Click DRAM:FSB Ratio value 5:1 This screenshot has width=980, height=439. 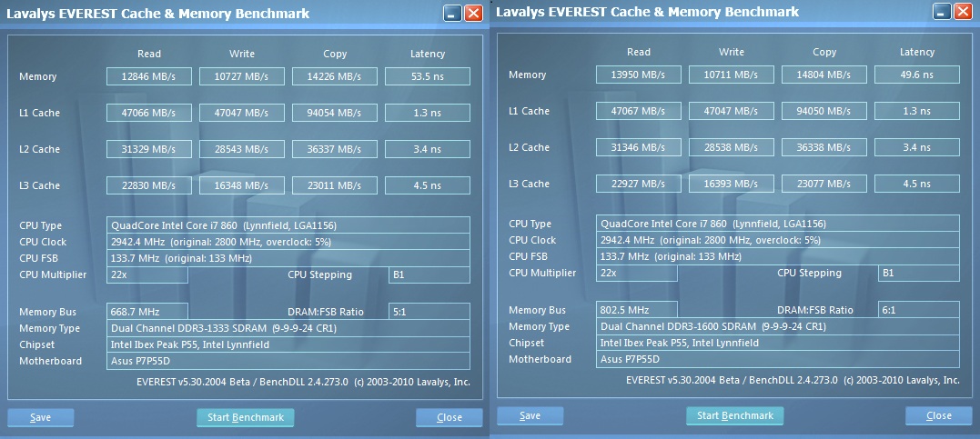click(x=429, y=312)
